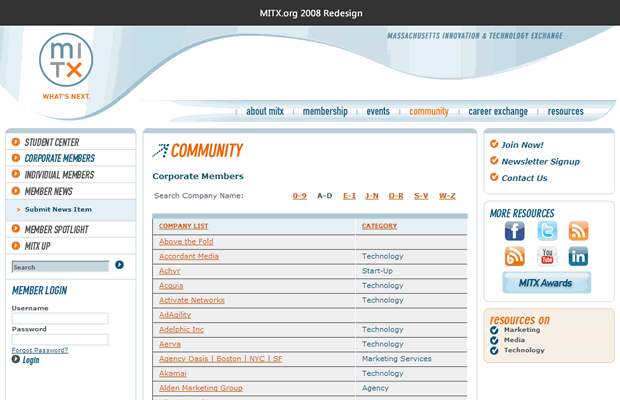
Task: Click Contact Us link
Action: pos(524,178)
